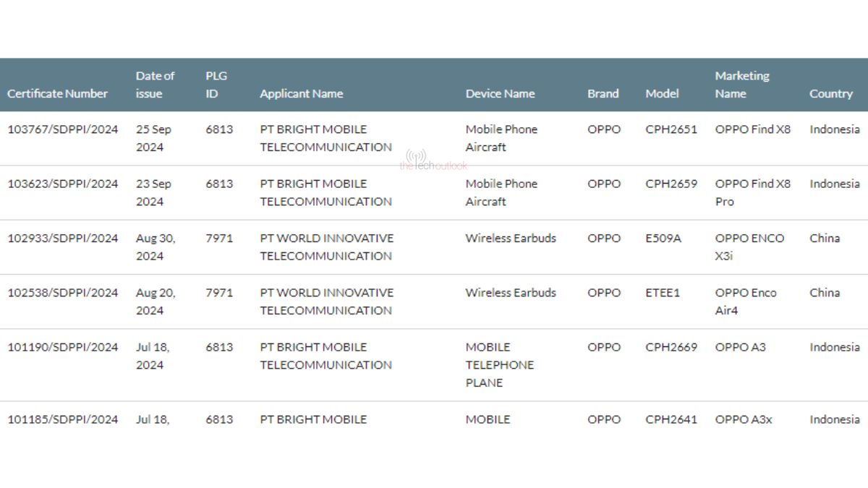Click OPPO Find X8 Pro marketing name
Image resolution: width=868 pixels, height=488 pixels.
pos(753,192)
